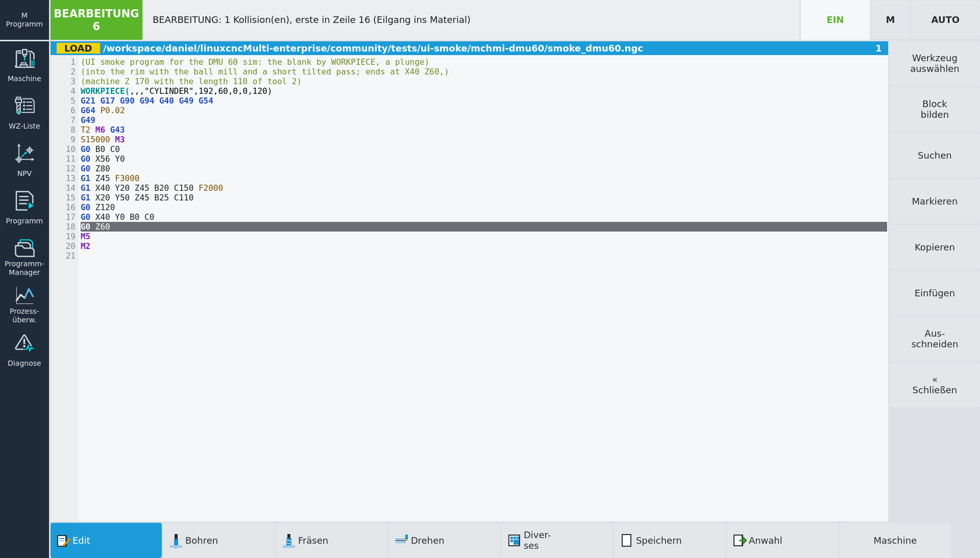Open the Programm-Manager folder icon
This screenshot has height=558, width=980.
[x=24, y=258]
